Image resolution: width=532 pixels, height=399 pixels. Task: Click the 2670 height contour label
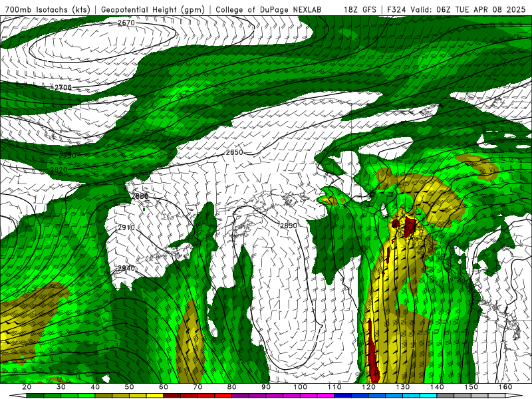(x=126, y=23)
